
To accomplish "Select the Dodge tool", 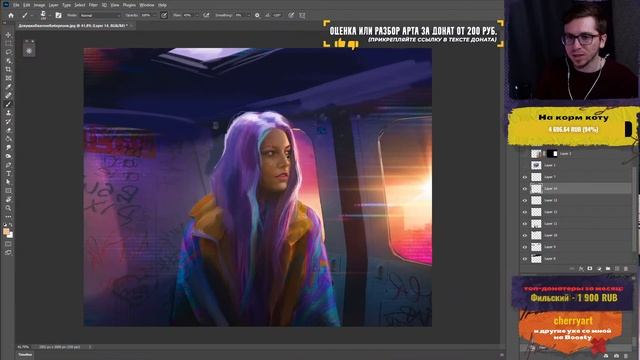I will (x=8, y=156).
